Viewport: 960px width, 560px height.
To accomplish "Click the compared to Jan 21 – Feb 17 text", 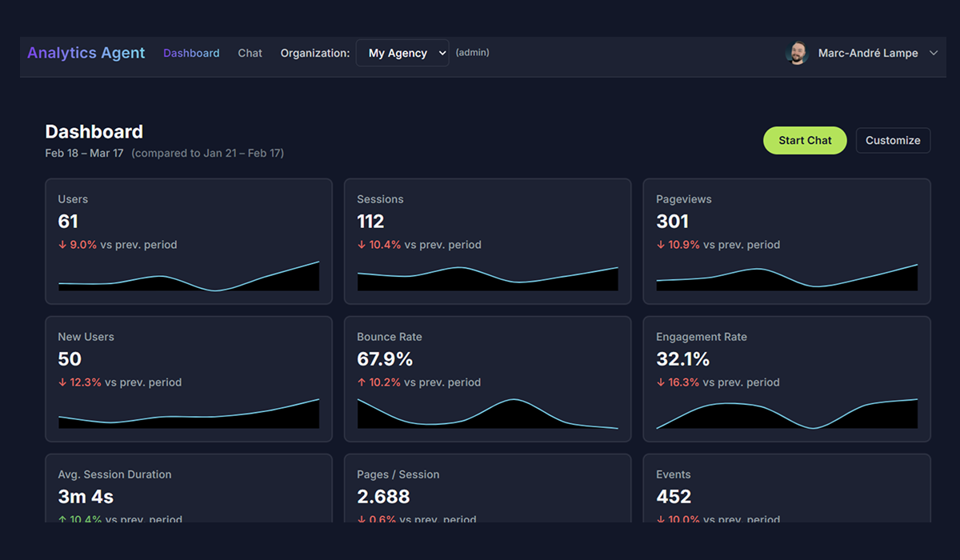I will point(208,153).
